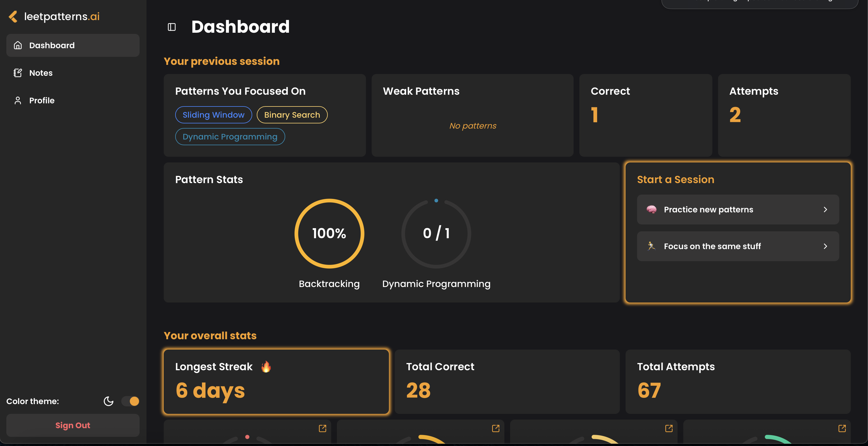868x446 pixels.
Task: Open the Notes menu item
Action: click(x=73, y=73)
